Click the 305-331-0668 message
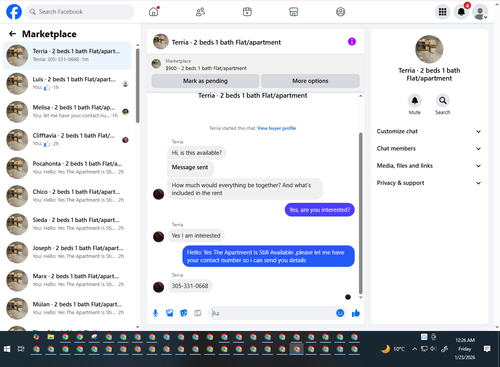Viewport: 500px width, 367px height. [x=190, y=286]
